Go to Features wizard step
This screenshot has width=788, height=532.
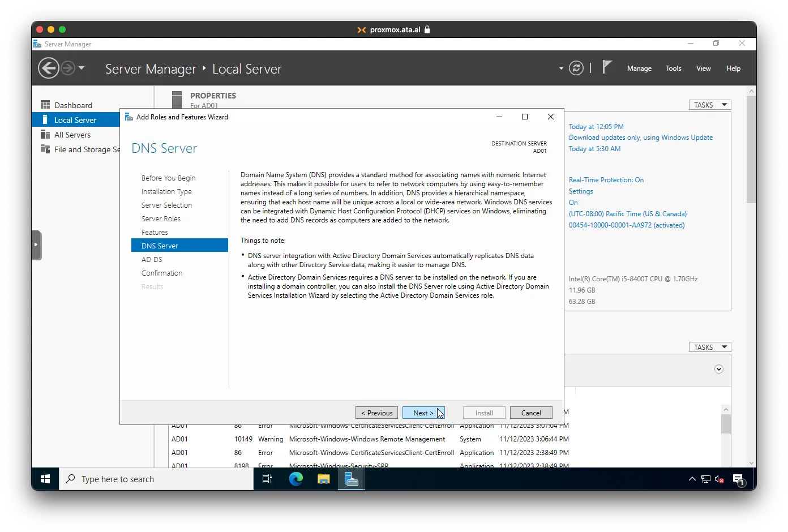pyautogui.click(x=155, y=232)
